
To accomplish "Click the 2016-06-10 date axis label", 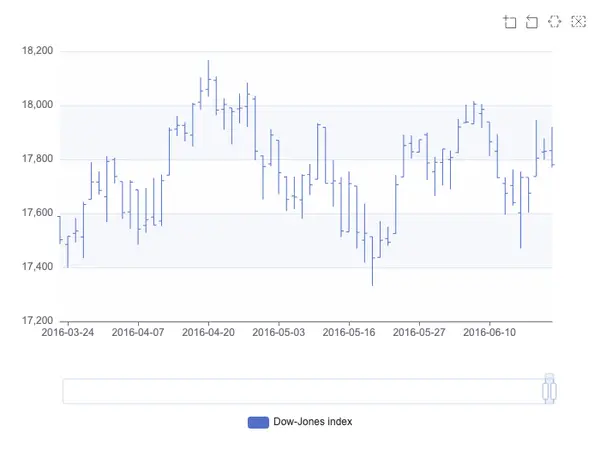I will (489, 332).
